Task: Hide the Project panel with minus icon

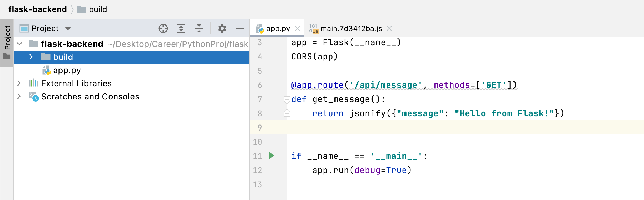Action: [x=240, y=28]
